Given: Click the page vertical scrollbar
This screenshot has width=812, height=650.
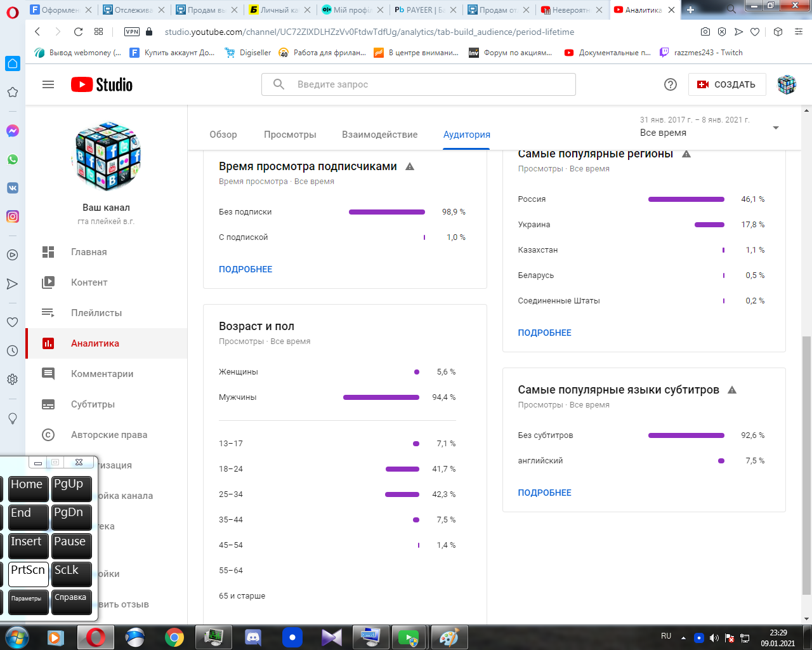Looking at the screenshot, I should pos(806,465).
